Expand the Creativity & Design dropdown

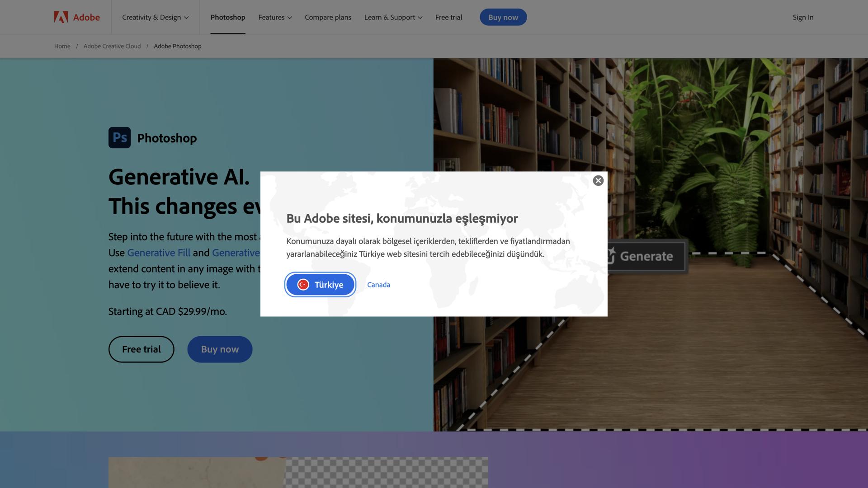(155, 17)
